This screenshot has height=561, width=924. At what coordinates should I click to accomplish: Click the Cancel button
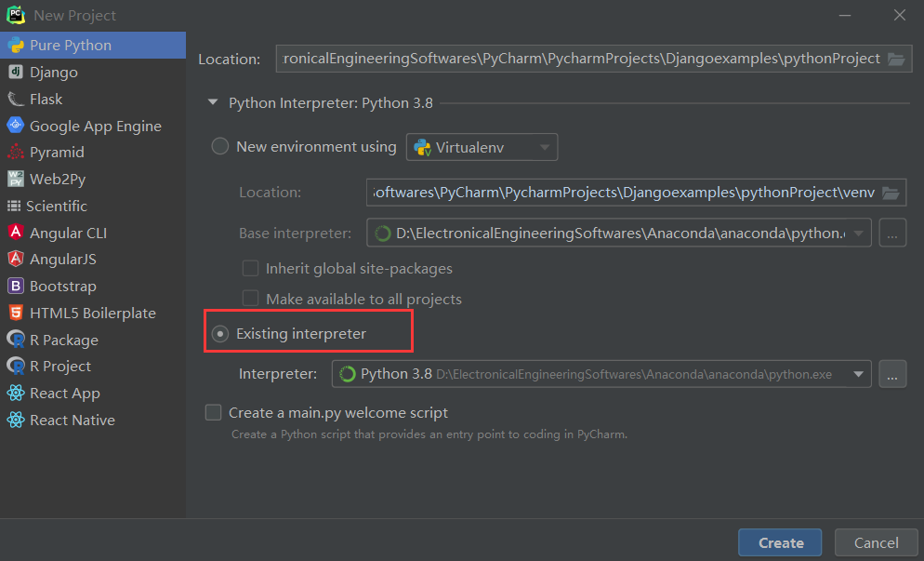pyautogui.click(x=877, y=542)
